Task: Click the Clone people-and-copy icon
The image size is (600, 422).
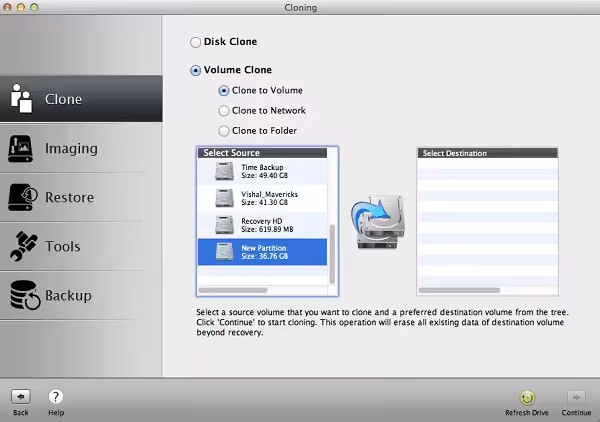Action: (x=21, y=99)
